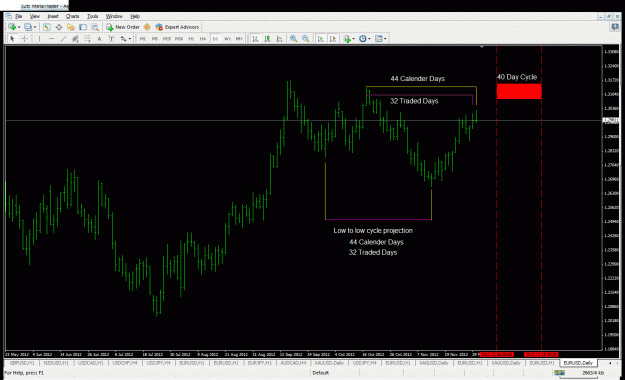Click the '40 Day Cycle' chart label
This screenshot has height=380, width=625.
point(517,77)
